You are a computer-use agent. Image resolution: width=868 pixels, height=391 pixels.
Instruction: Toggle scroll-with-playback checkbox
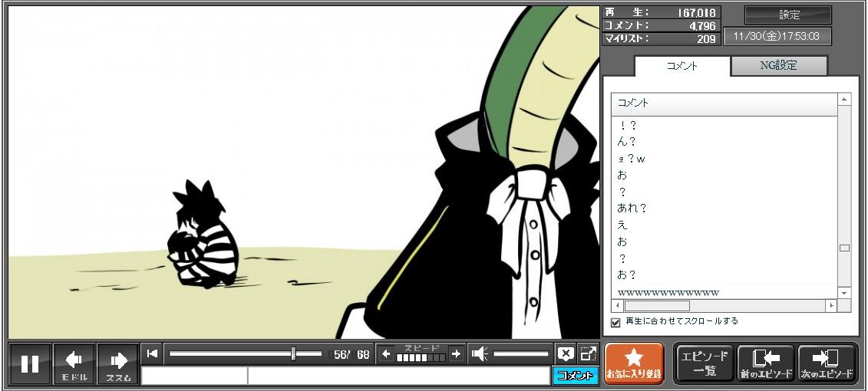point(616,323)
